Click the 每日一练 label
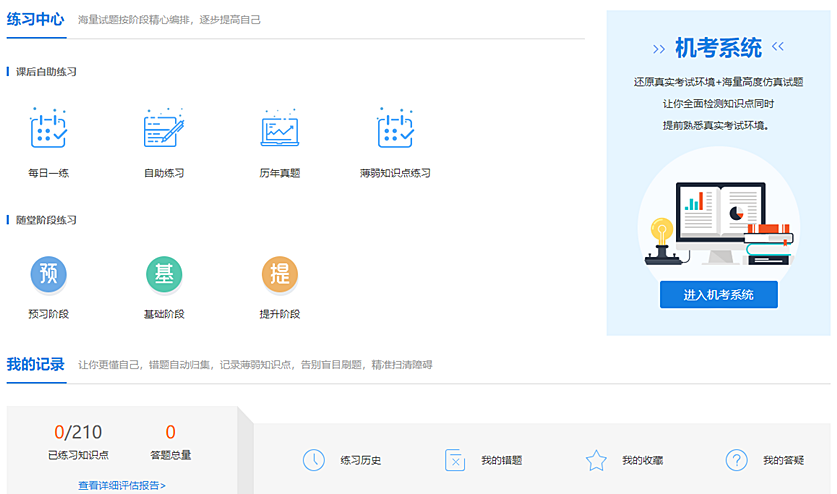The image size is (837, 494). coord(49,173)
